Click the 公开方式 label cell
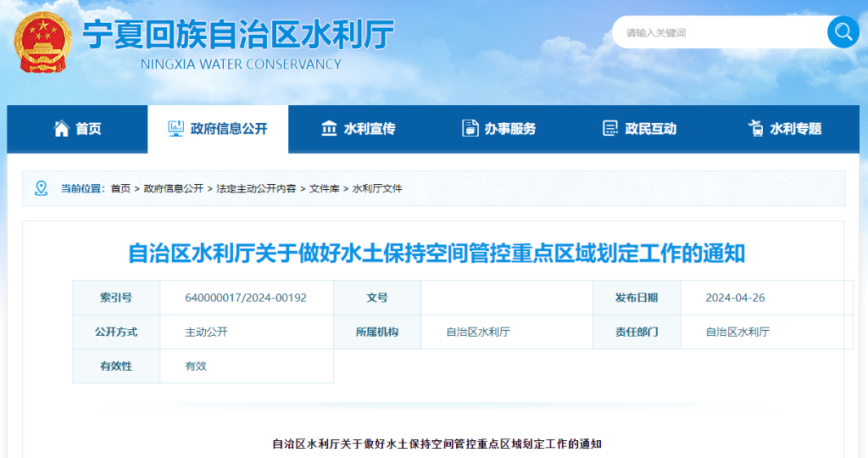Viewport: 868px width, 458px height. coord(116,332)
